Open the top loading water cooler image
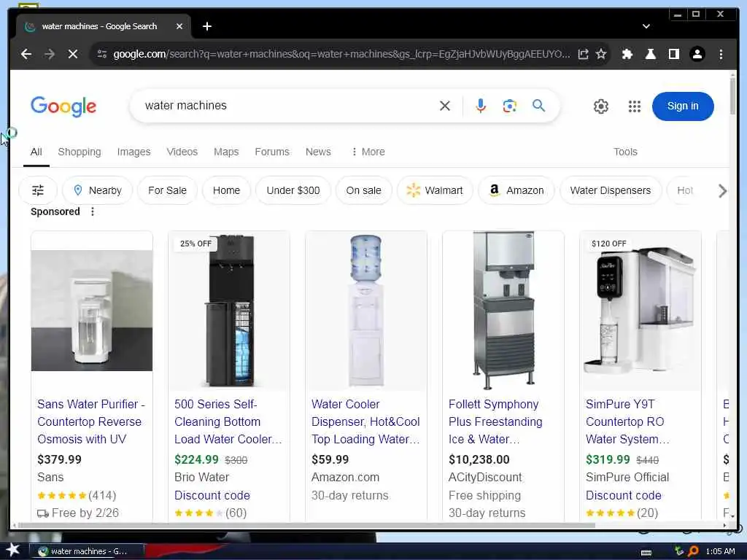Viewport: 747px width, 560px height. 366,311
